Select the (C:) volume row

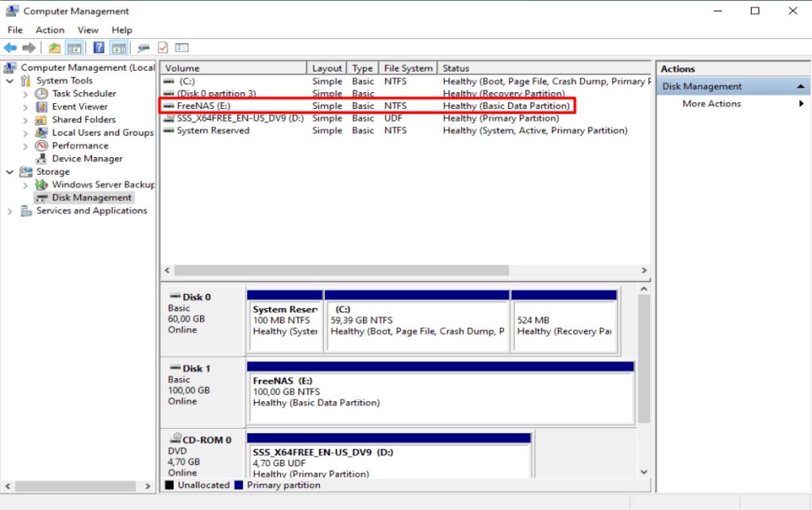(406, 81)
